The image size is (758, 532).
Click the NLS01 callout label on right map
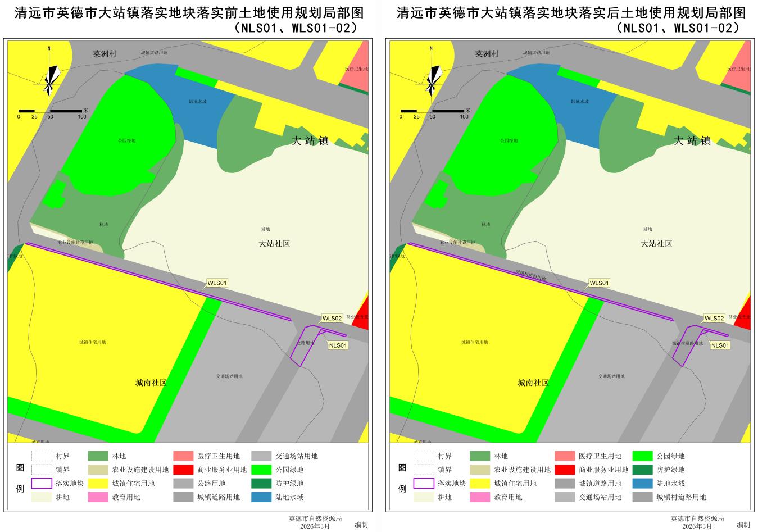point(720,345)
